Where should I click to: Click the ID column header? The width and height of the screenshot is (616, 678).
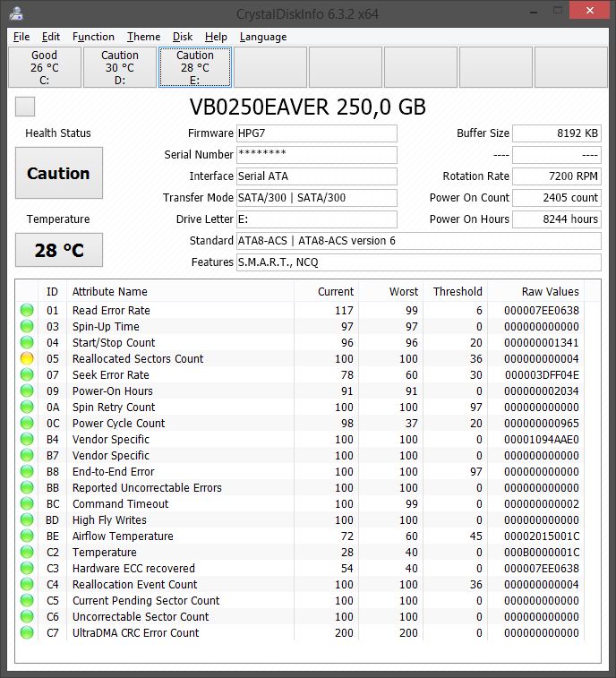point(52,291)
